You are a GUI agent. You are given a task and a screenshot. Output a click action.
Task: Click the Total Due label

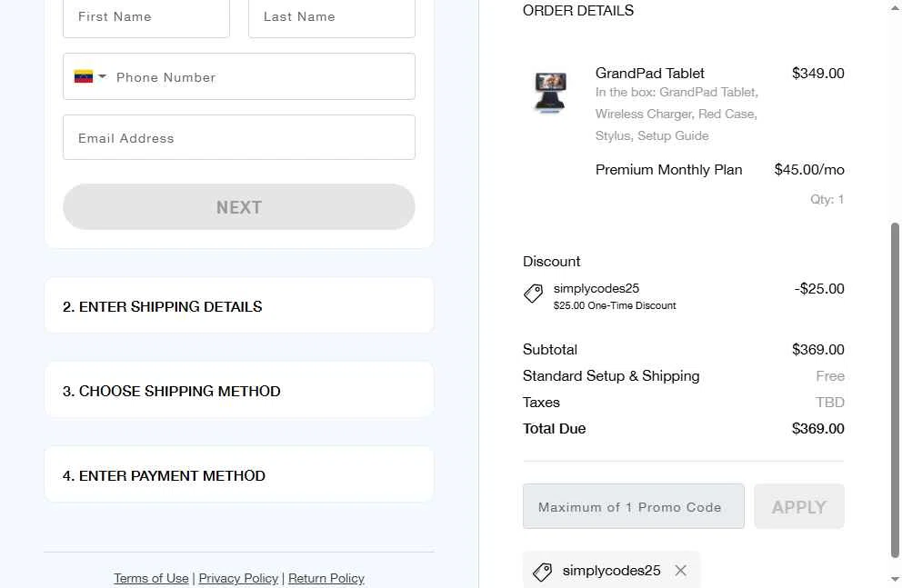(554, 429)
